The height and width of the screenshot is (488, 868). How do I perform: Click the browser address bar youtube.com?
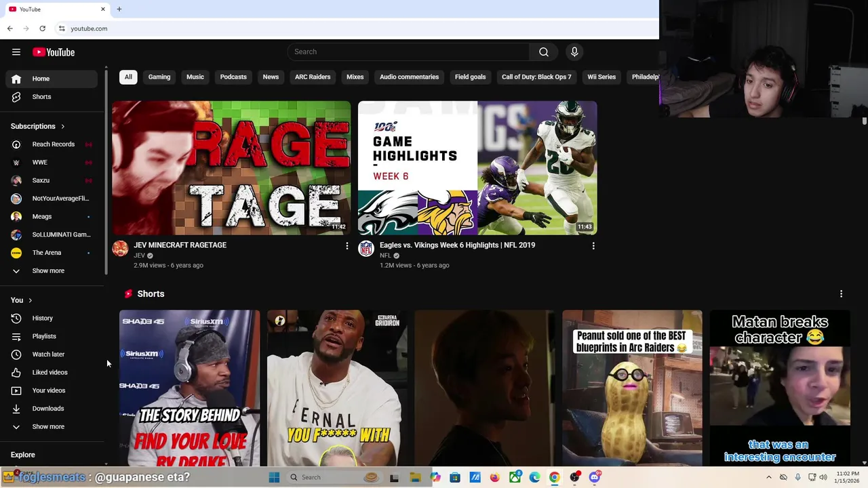[89, 28]
